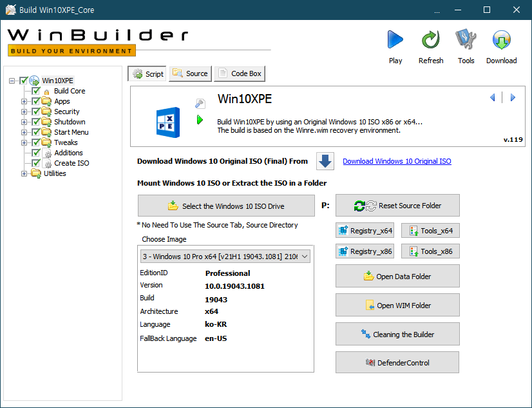
Task: Click the DefenderControl button
Action: 397,362
